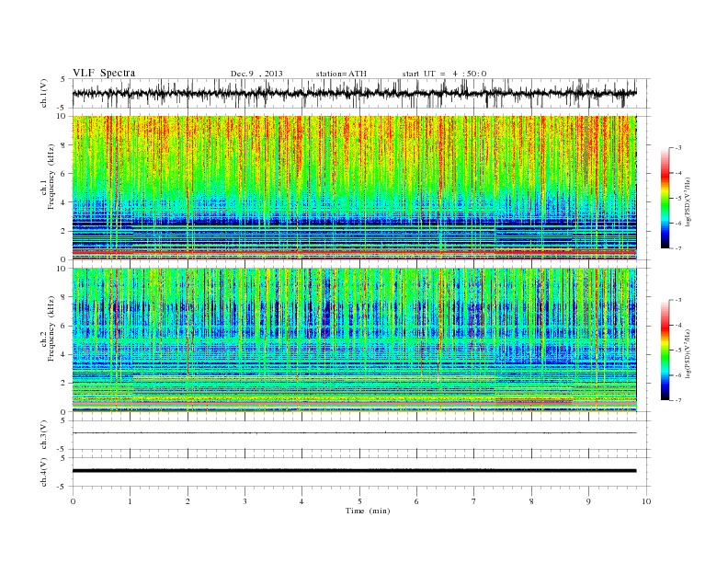728x563 pixels.
Task: Click the "station=ATH" header label
Action: (x=341, y=74)
